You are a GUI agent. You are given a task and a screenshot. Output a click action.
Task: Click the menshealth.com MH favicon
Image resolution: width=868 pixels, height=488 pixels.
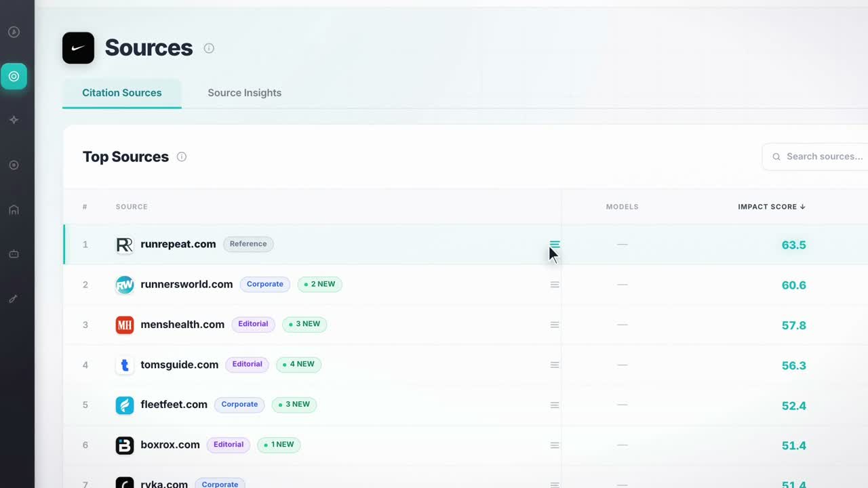pos(125,325)
